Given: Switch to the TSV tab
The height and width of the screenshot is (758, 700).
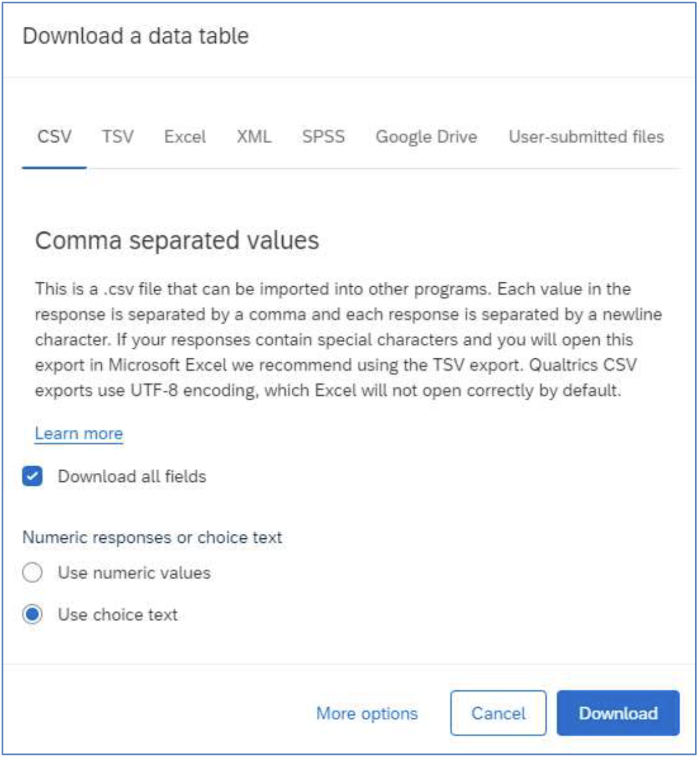Looking at the screenshot, I should point(118,137).
